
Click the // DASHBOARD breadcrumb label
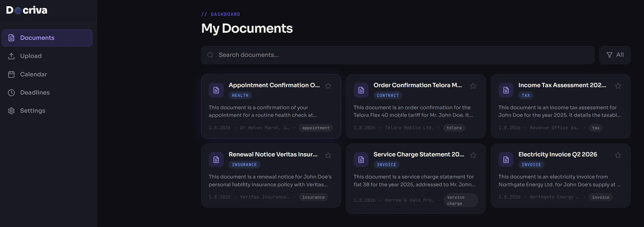(x=221, y=14)
